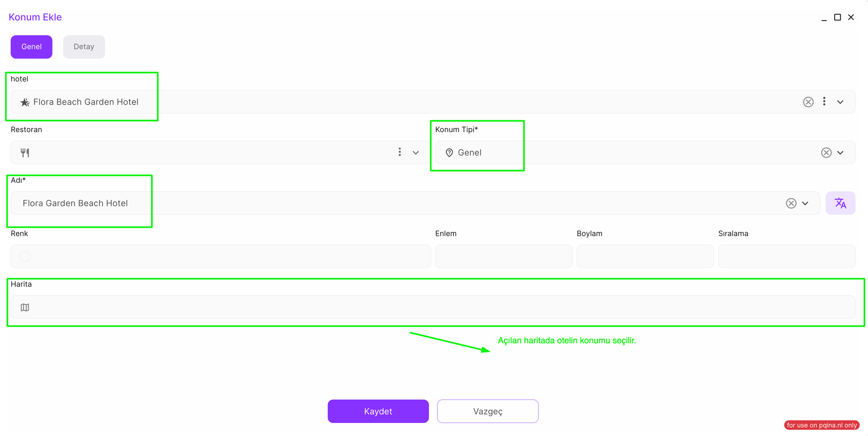Expand the Adı dropdown arrow
The width and height of the screenshot is (868, 436).
[805, 203]
